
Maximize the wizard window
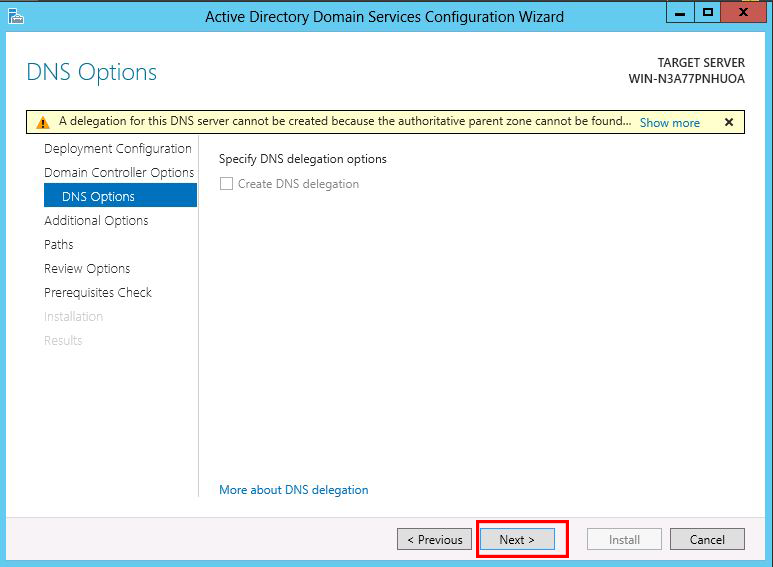(x=707, y=12)
